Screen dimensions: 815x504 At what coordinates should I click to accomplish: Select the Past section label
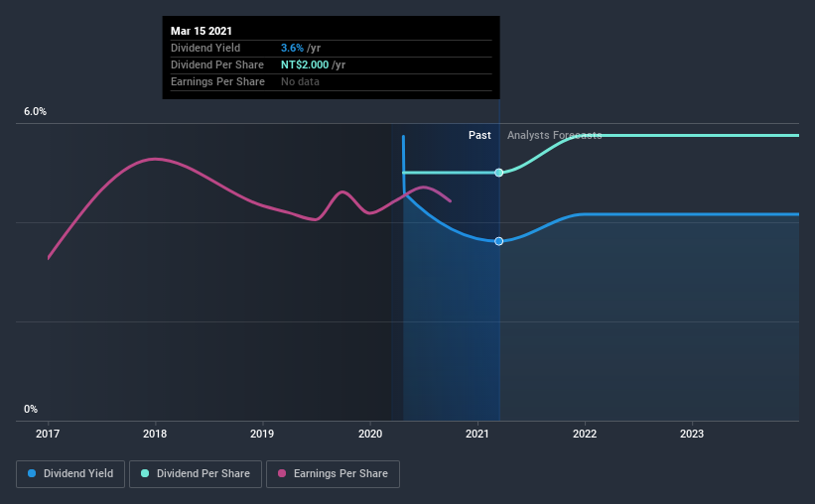(x=479, y=135)
